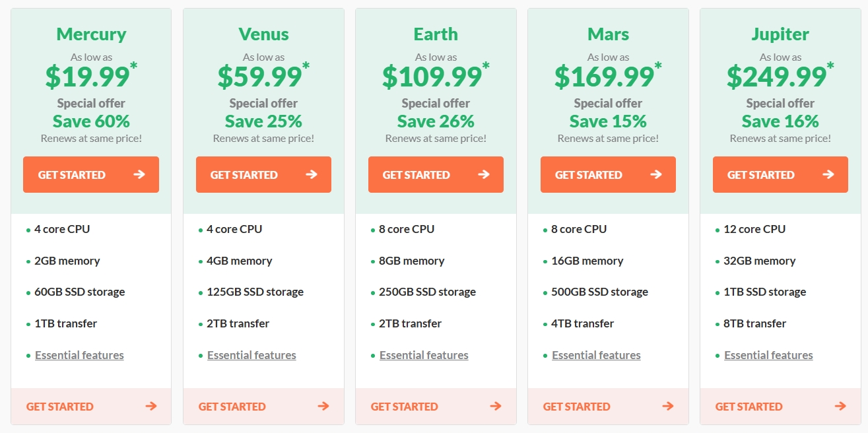Select bottom GET STARTED text for Mars
Image resolution: width=868 pixels, height=433 pixels.
pyautogui.click(x=577, y=407)
